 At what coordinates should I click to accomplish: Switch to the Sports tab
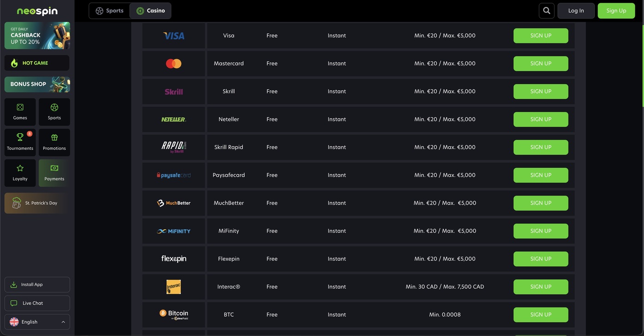coord(109,11)
